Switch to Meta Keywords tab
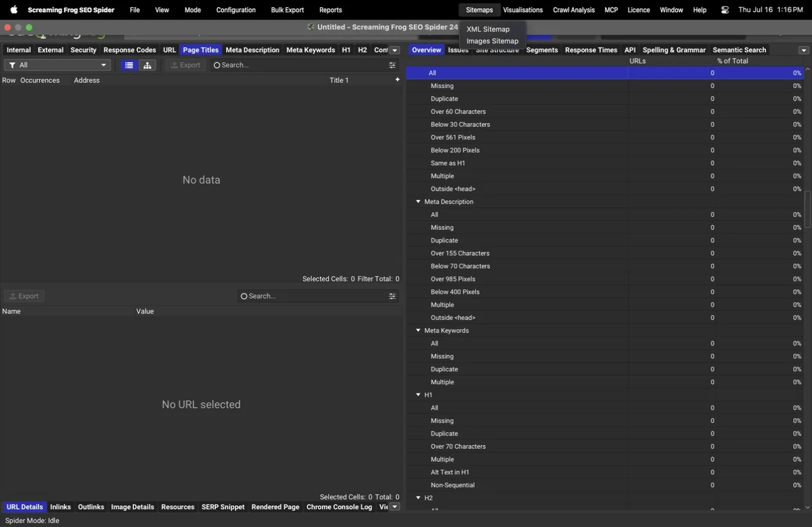Screen dimensions: 812x527 point(311,50)
